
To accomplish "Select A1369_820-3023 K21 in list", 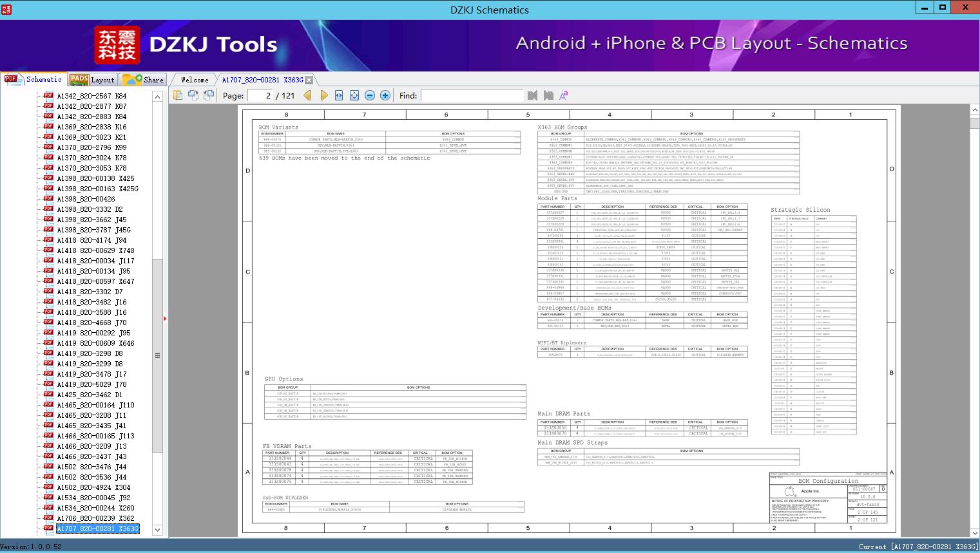I will tap(91, 137).
